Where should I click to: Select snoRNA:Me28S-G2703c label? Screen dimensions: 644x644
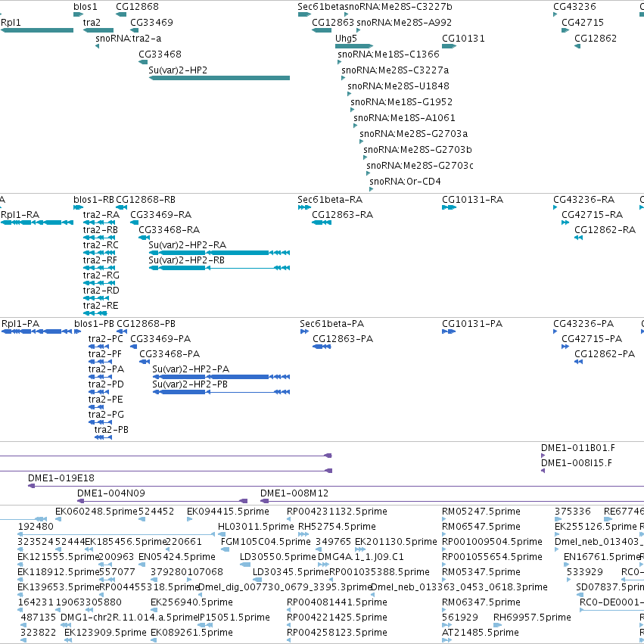pyautogui.click(x=420, y=166)
